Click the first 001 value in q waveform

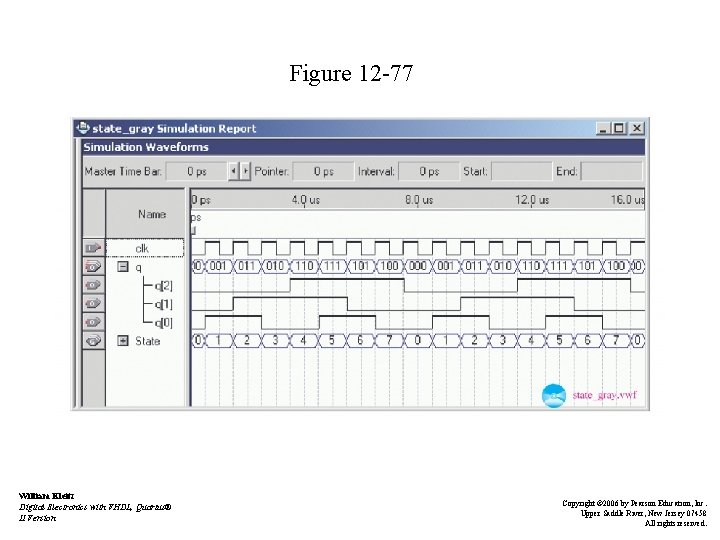[x=219, y=266]
